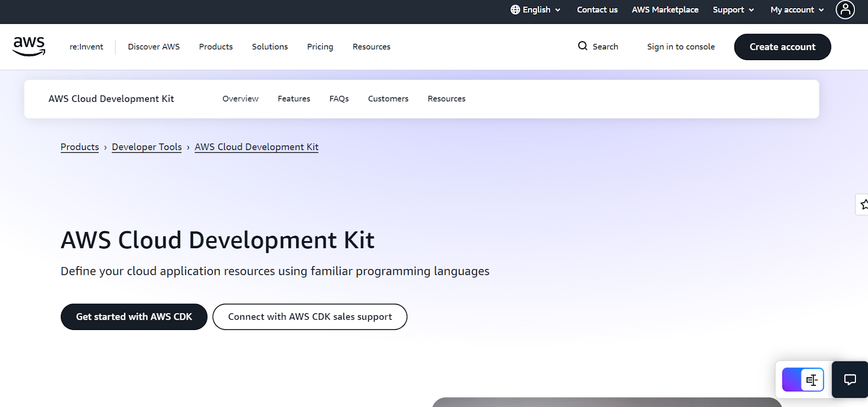
Task: Click the magnifying glass search icon
Action: [583, 46]
